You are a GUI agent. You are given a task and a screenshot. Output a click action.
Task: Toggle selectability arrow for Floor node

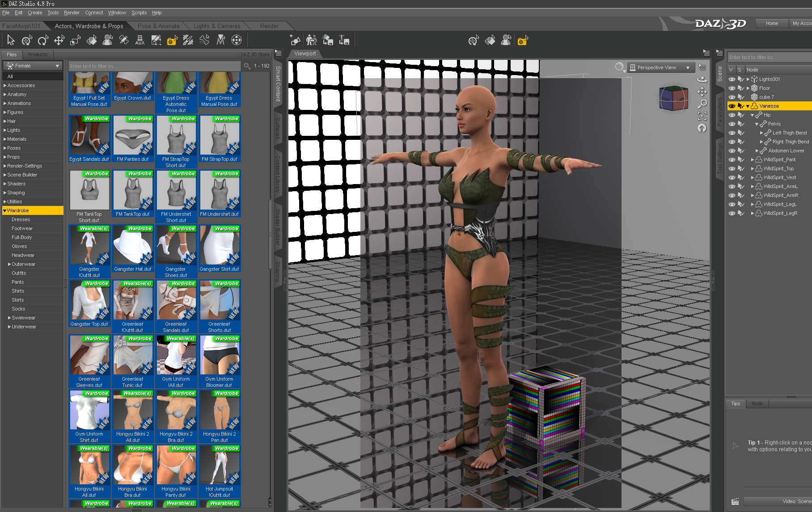pyautogui.click(x=741, y=88)
